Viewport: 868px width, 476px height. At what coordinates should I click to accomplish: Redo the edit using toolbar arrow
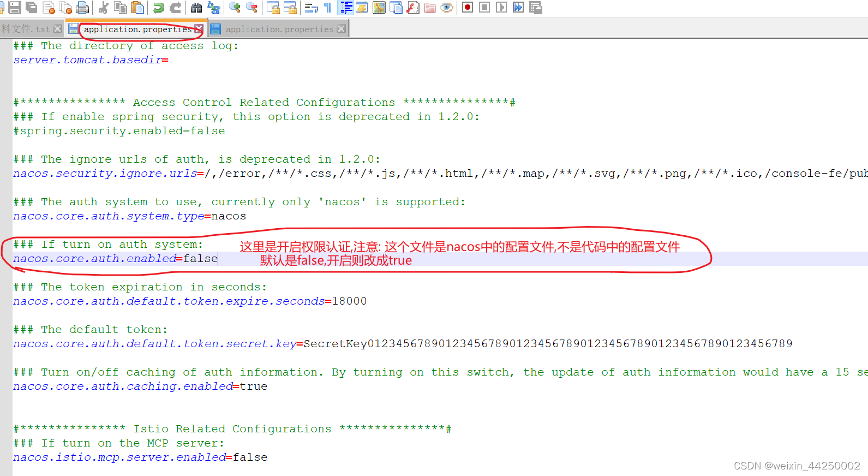coord(175,8)
